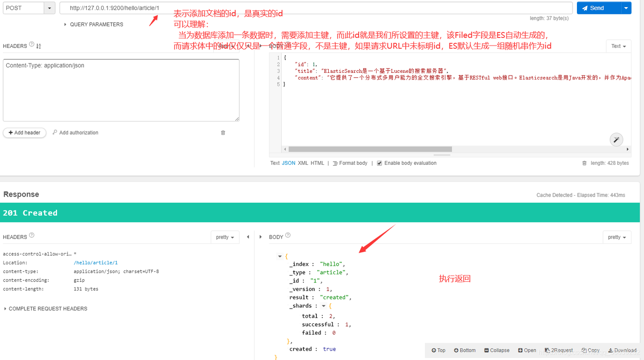Screen dimensions: 644x360
Task: Open the Location link /hello/article/1
Action: tap(96, 262)
